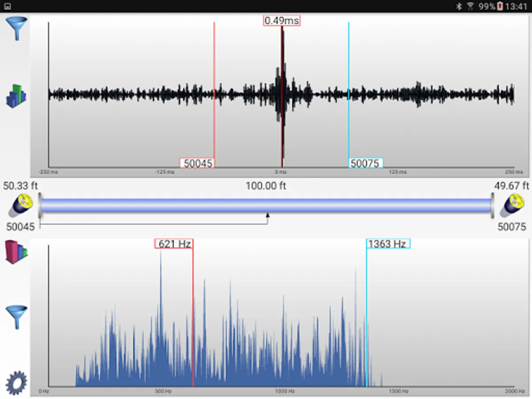
Task: Open settings with the gear icon
Action: tap(16, 383)
